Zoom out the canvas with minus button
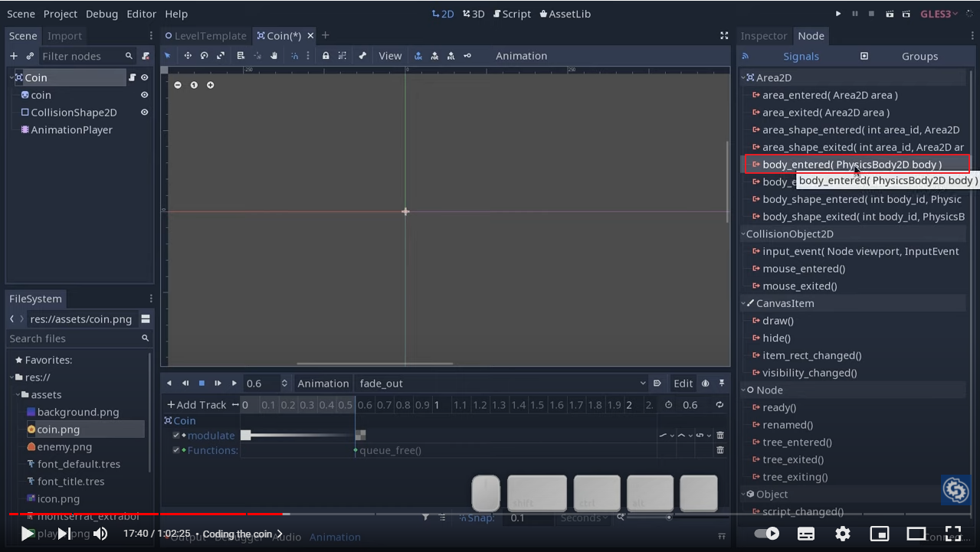The height and width of the screenshot is (552, 980). coord(178,85)
